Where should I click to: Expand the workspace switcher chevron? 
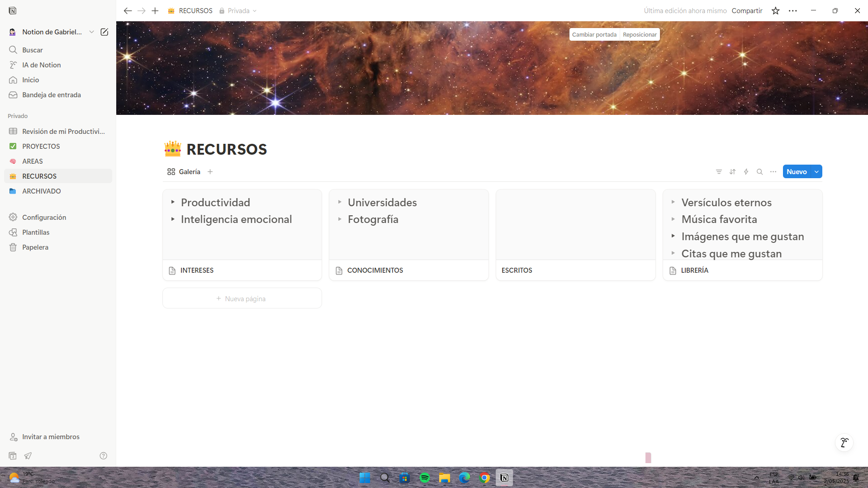(91, 32)
